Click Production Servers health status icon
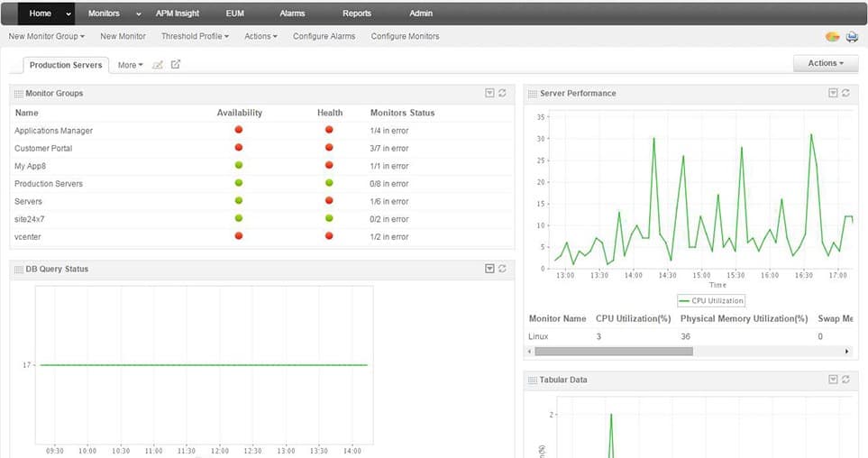Image resolution: width=868 pixels, height=458 pixels. click(x=329, y=183)
